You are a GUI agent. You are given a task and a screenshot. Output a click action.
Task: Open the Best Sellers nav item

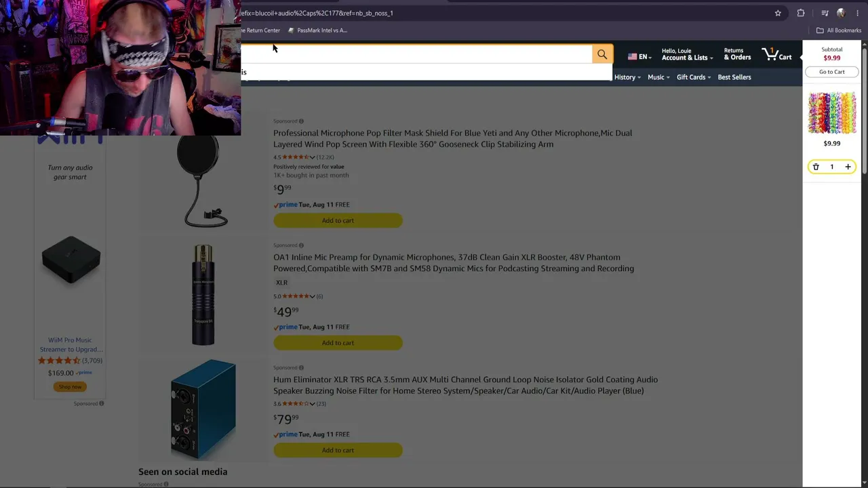pyautogui.click(x=734, y=77)
